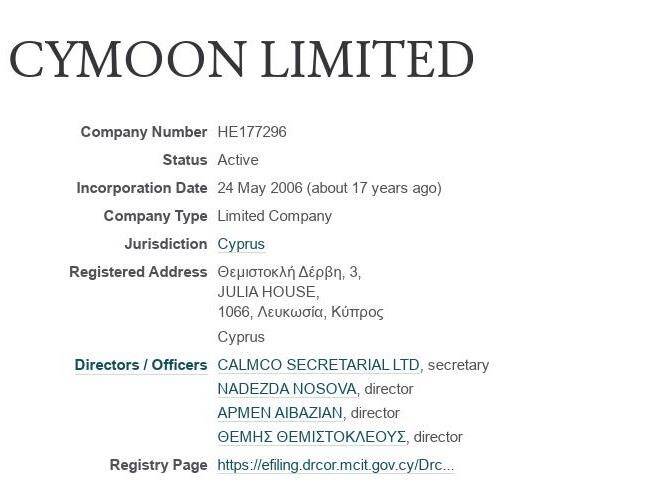Click Cyprus country text under registered address

click(241, 337)
